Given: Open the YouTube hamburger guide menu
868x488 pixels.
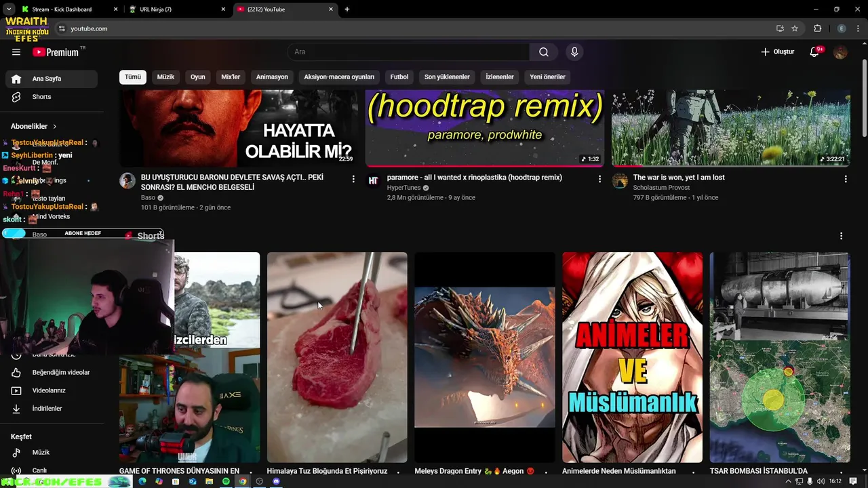Looking at the screenshot, I should coord(16,52).
